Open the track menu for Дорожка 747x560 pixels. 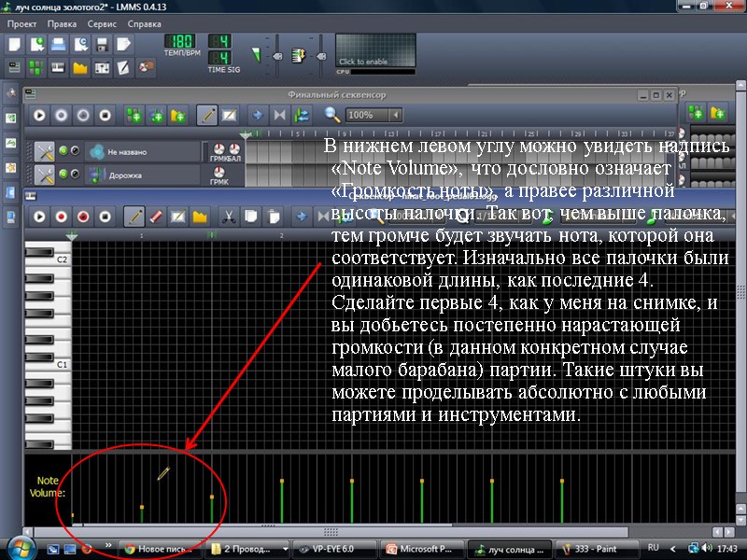click(44, 173)
